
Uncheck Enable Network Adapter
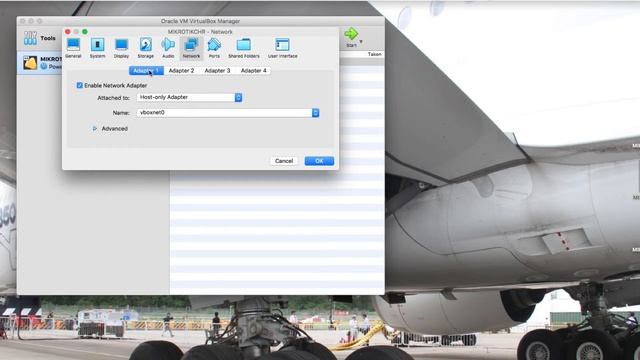[x=80, y=85]
